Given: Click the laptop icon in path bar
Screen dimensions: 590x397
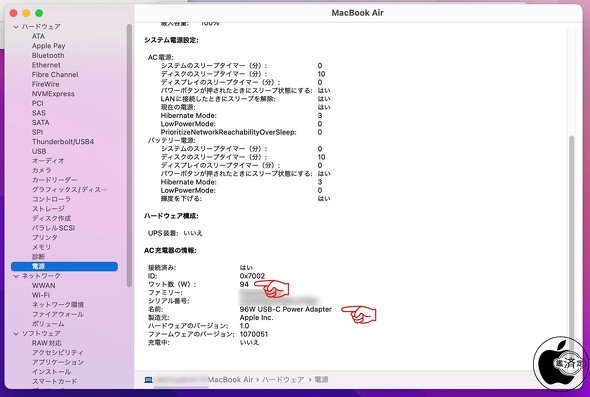Looking at the screenshot, I should click(x=149, y=380).
